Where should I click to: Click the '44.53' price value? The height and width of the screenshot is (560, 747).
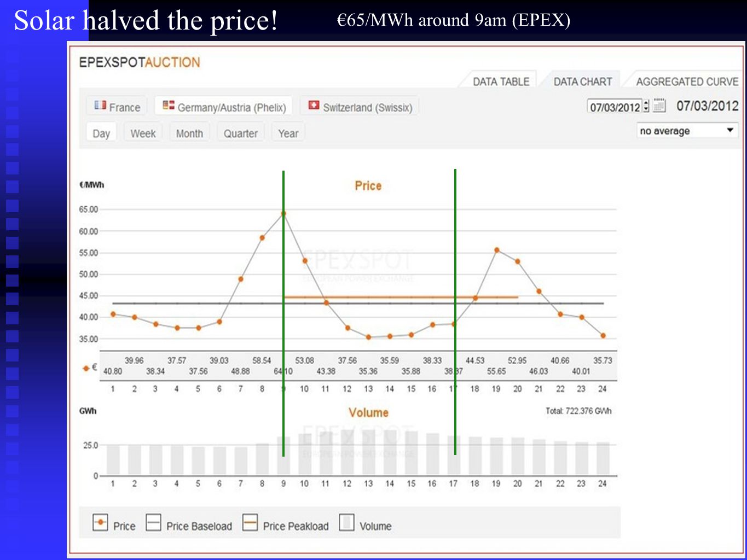pos(474,360)
